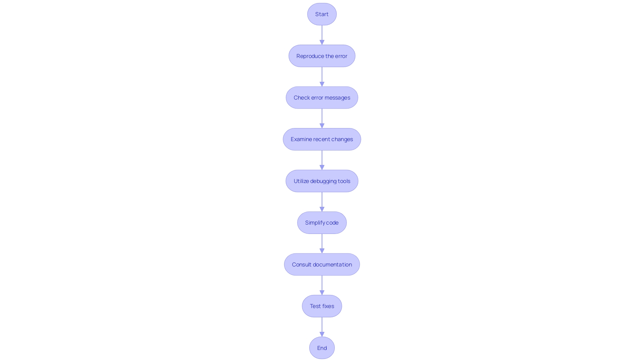Image resolution: width=644 pixels, height=362 pixels.
Task: Click the End node icon
Action: tap(322, 347)
